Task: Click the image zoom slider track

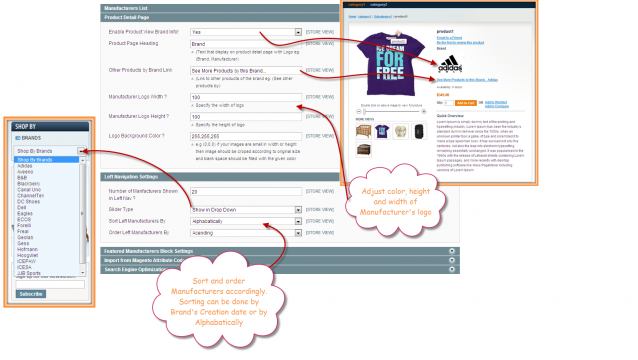Action: (x=391, y=111)
